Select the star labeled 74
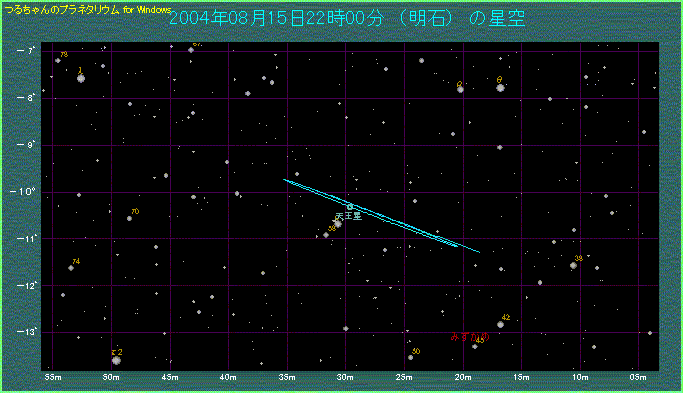The width and height of the screenshot is (683, 393). coord(71,268)
